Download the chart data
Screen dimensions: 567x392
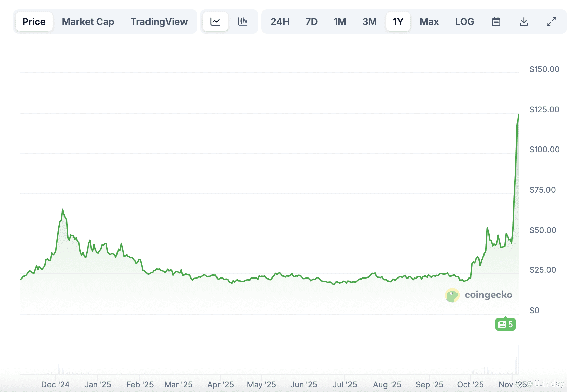(524, 21)
